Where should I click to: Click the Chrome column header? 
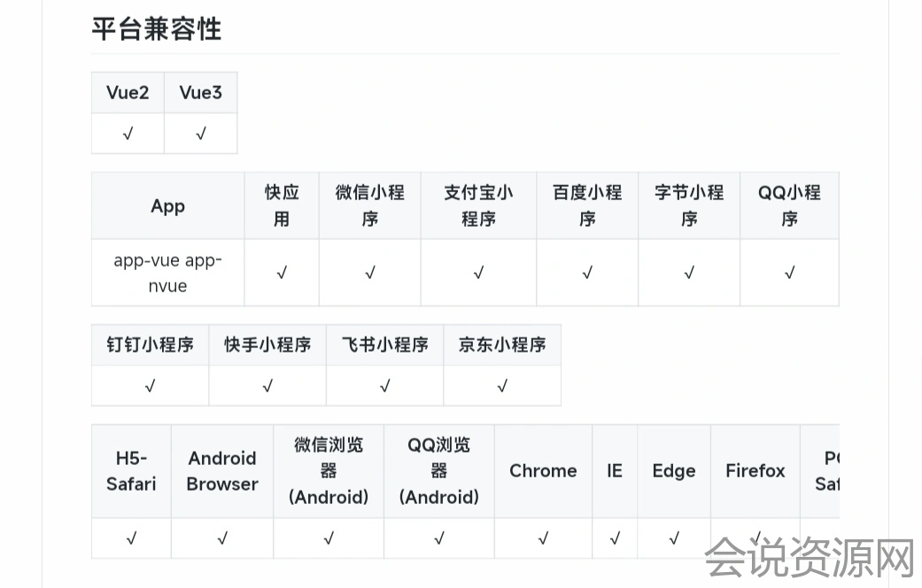[x=543, y=471]
